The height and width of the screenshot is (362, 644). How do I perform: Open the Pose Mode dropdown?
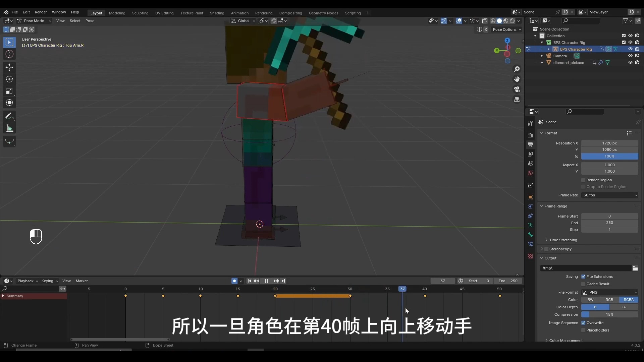pos(34,21)
